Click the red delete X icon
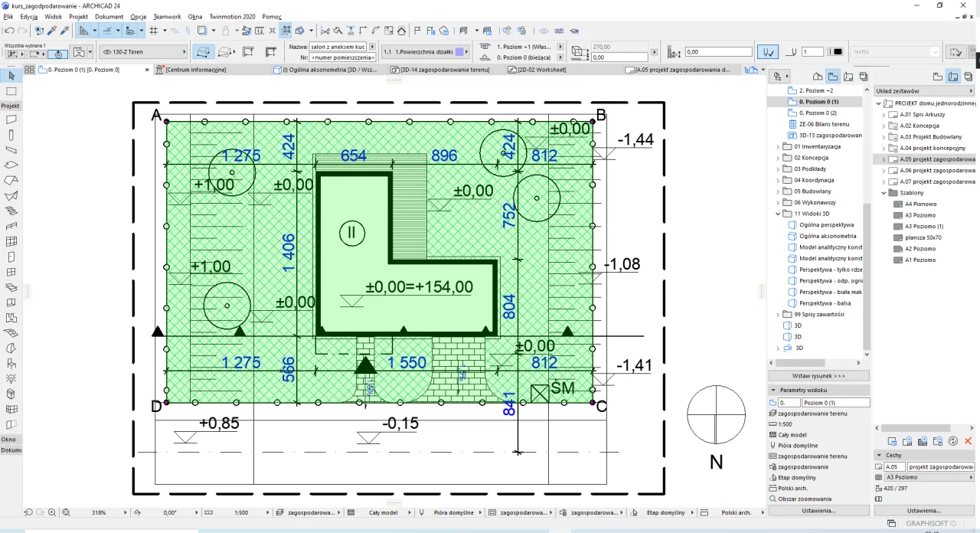The width and height of the screenshot is (980, 533). coord(969,441)
